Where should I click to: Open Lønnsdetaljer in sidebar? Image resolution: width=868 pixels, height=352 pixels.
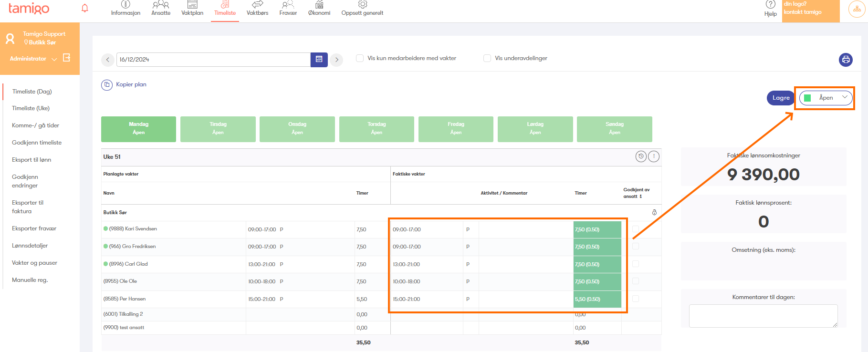tap(30, 246)
